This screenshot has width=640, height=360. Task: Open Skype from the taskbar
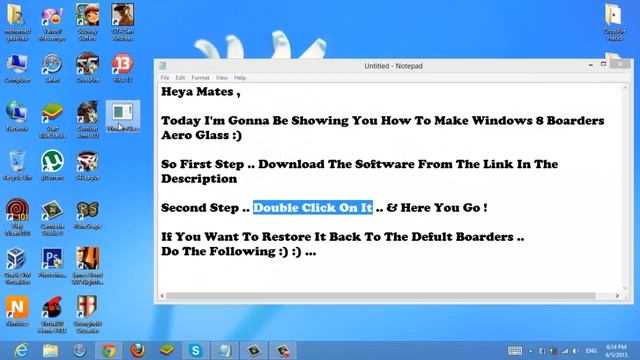(x=196, y=351)
